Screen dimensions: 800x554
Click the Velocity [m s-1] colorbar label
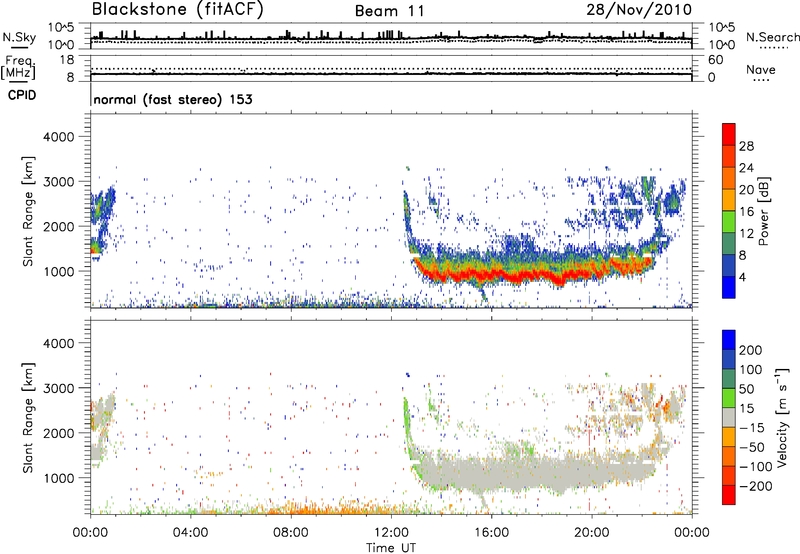coord(782,417)
